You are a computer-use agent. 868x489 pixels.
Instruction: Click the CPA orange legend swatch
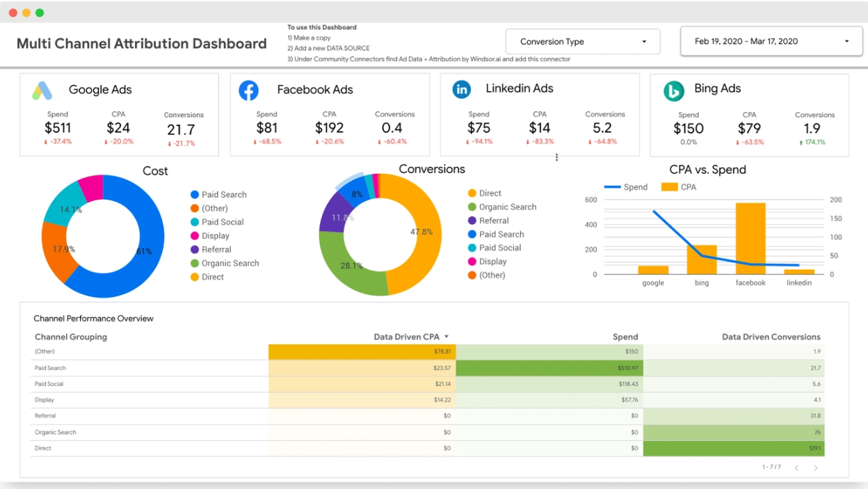click(669, 187)
